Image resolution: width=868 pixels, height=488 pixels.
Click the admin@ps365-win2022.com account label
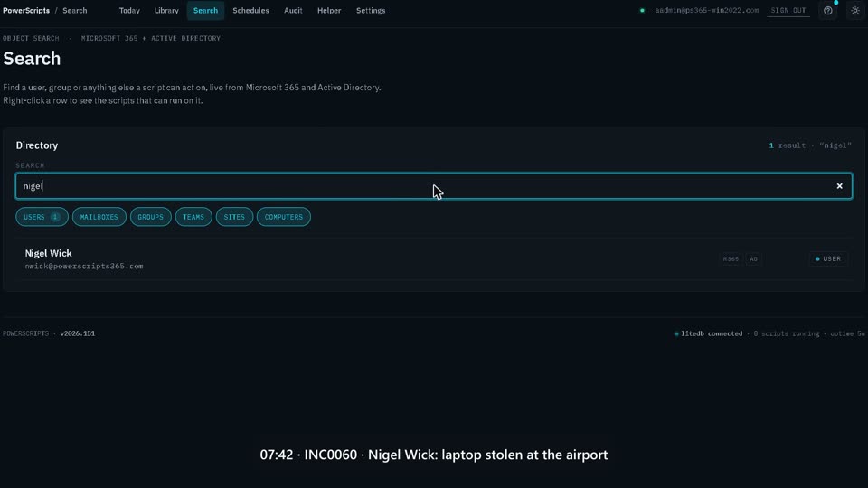(706, 11)
